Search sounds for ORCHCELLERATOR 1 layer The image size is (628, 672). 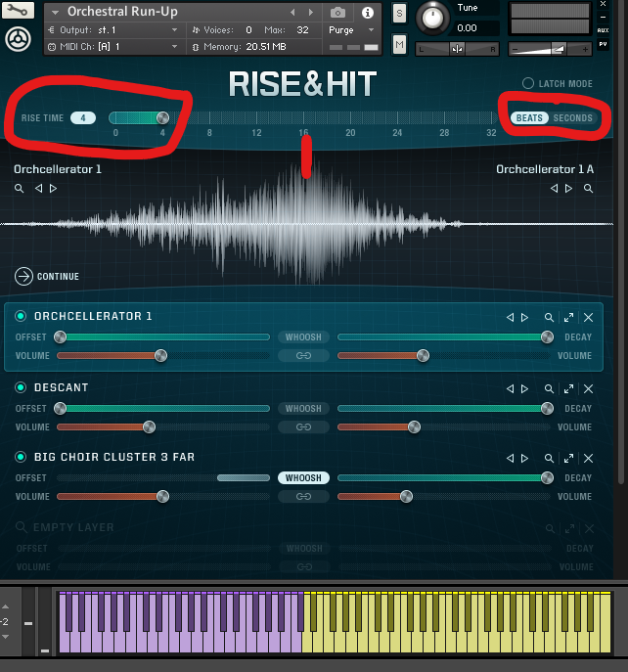coord(549,317)
